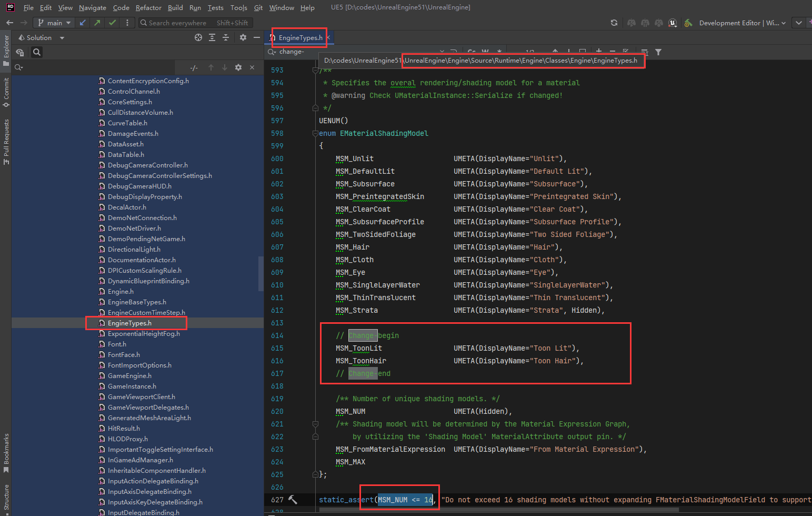Viewport: 812px width, 516px height.
Task: Open the Git menu
Action: (258, 7)
